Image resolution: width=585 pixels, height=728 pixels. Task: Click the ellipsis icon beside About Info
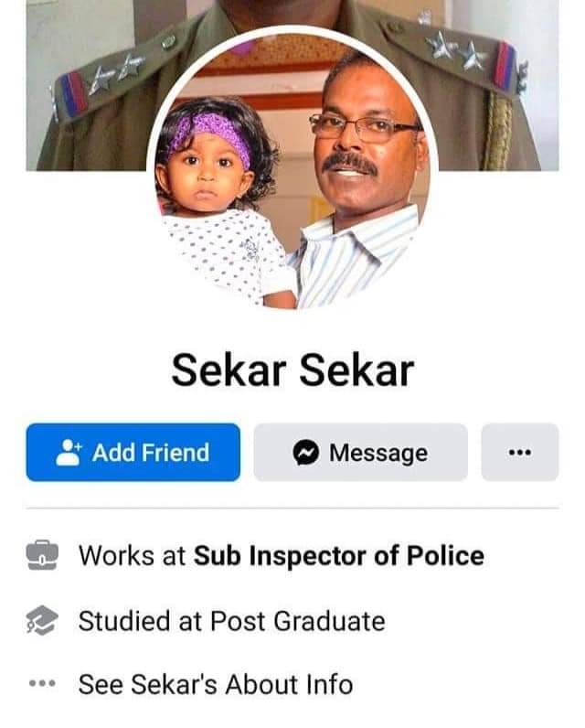pyautogui.click(x=42, y=683)
